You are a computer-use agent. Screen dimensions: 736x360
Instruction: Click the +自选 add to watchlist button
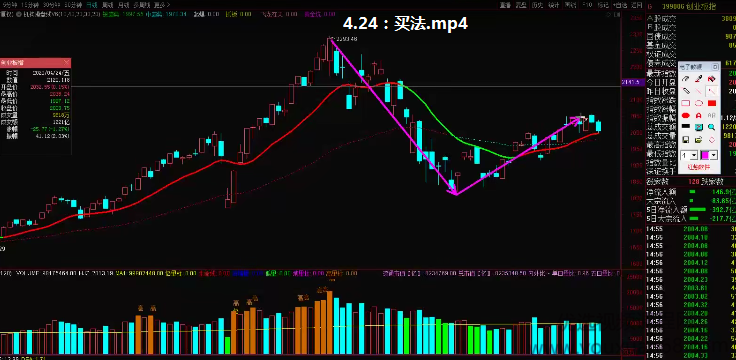pos(620,5)
